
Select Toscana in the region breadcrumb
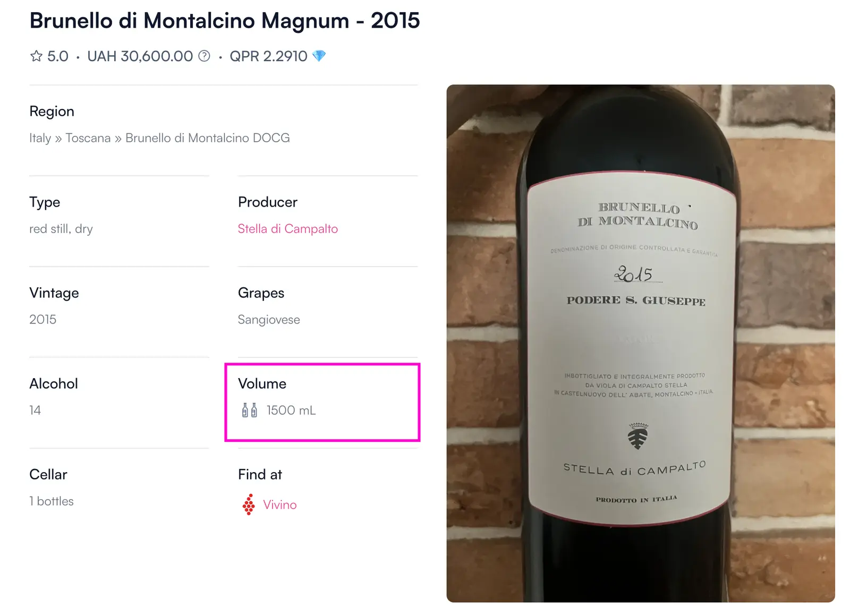coord(88,138)
